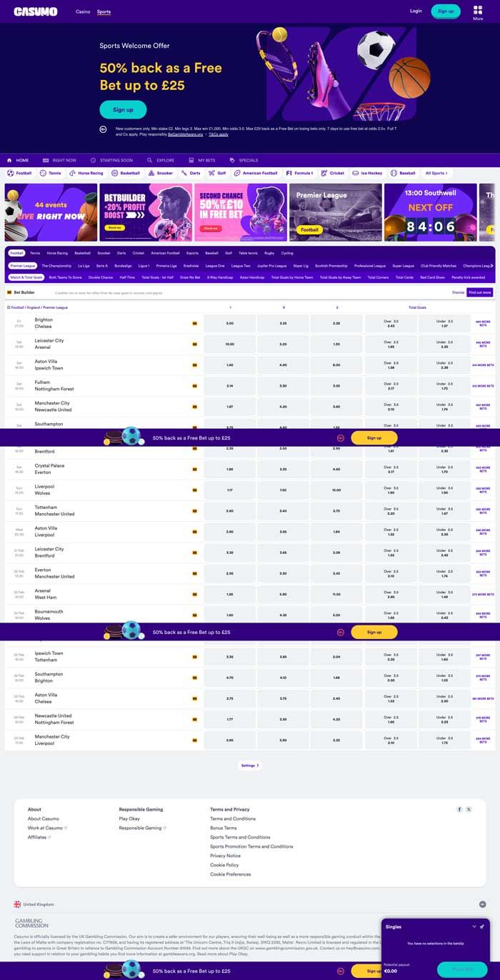Open the Premier League promo banner thumbnail
The image size is (500, 980).
point(335,212)
